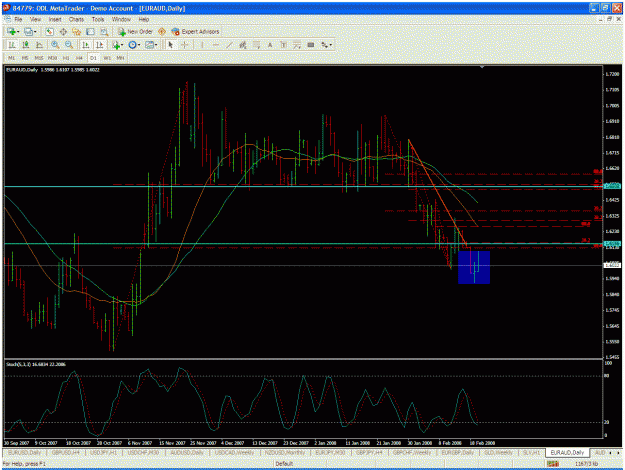Switch chart to candlesticks

pos(26,45)
